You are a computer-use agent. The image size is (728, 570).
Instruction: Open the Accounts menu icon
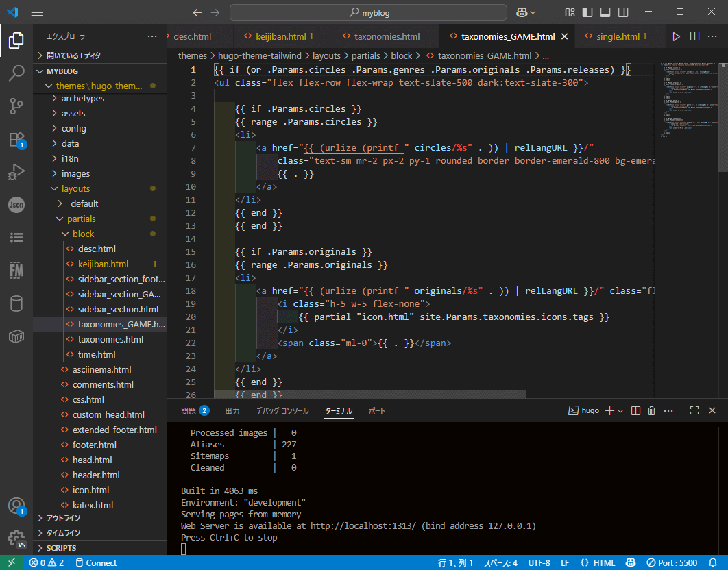(16, 506)
